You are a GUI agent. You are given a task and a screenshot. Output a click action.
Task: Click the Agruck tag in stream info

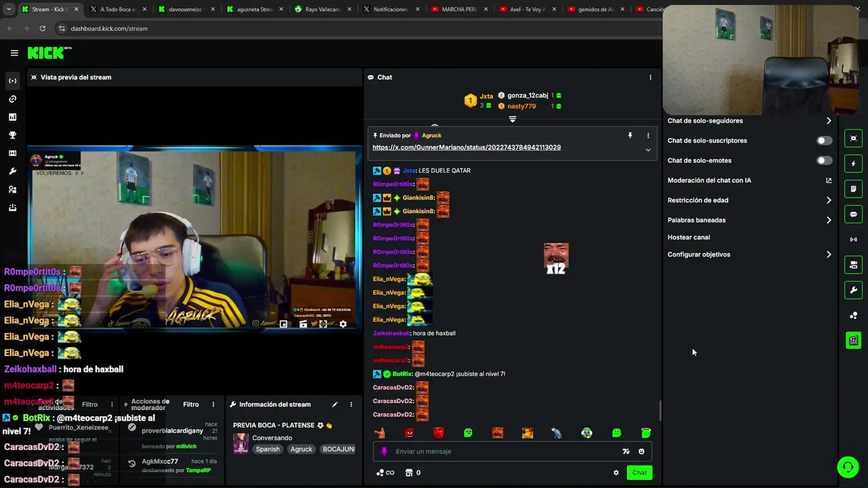pos(301,449)
